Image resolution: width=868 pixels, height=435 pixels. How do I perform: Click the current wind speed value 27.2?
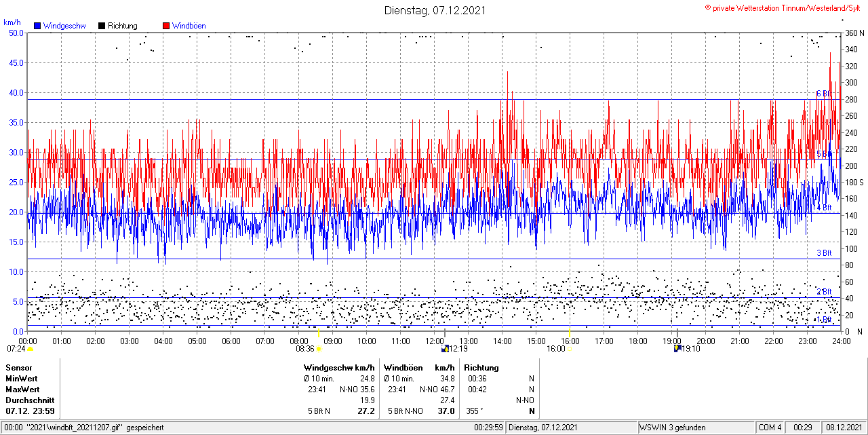[x=366, y=411]
